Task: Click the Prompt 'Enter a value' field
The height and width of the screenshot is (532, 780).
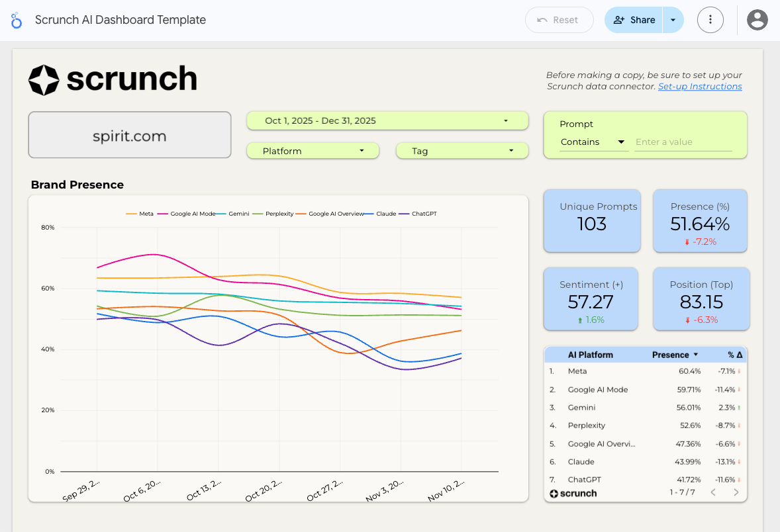Action: [683, 142]
